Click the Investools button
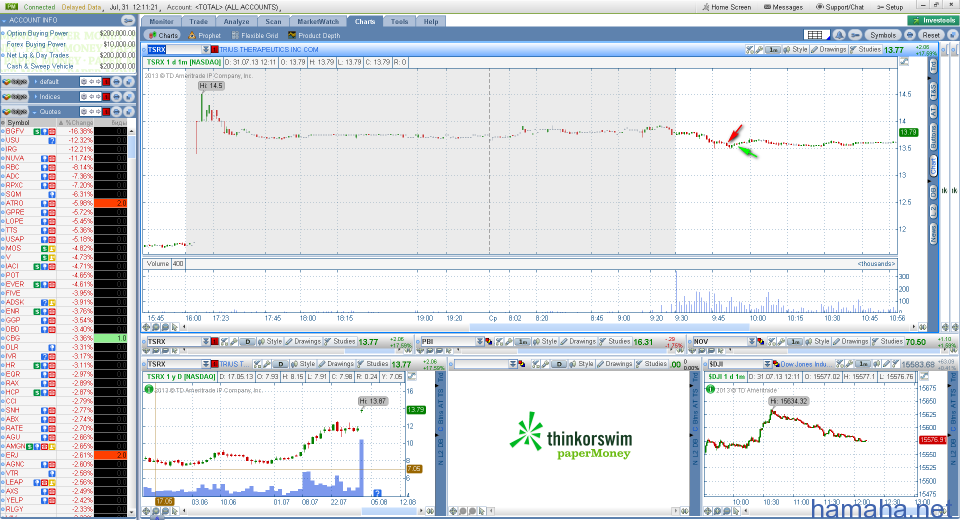This screenshot has width=960, height=520. [x=933, y=20]
